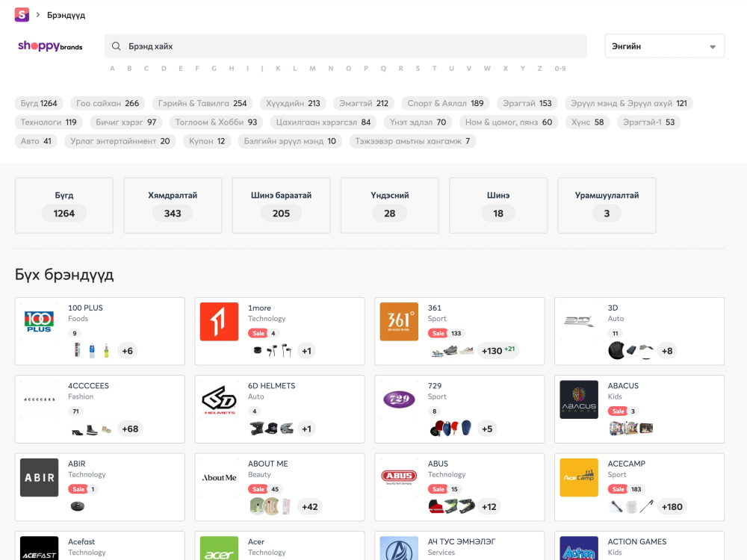Viewport: 747px width, 560px height.
Task: Filter brands by 0-9
Action: [x=560, y=69]
